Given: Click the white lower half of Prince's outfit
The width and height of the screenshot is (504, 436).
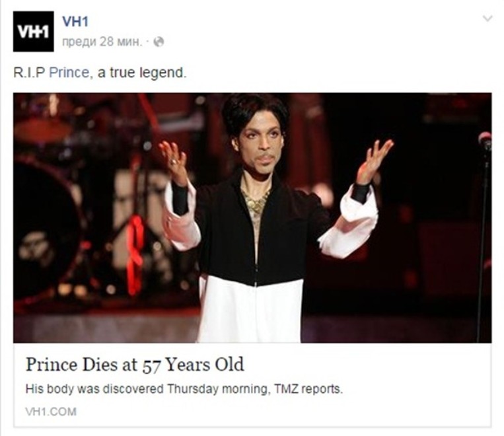Looking at the screenshot, I should click(251, 310).
